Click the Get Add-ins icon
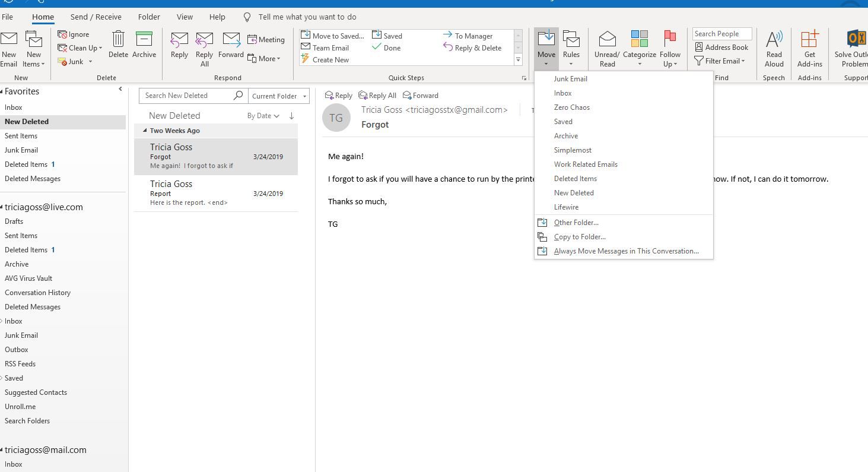868x472 pixels. tap(809, 39)
